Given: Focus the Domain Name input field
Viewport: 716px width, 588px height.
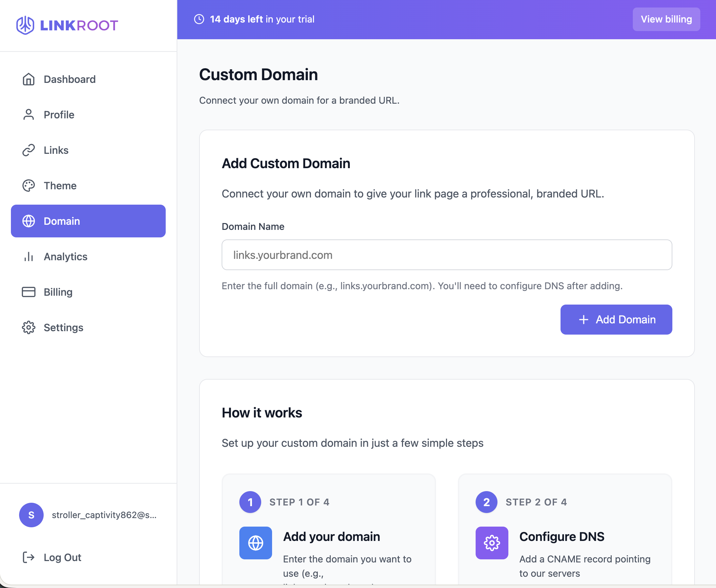Looking at the screenshot, I should point(447,255).
